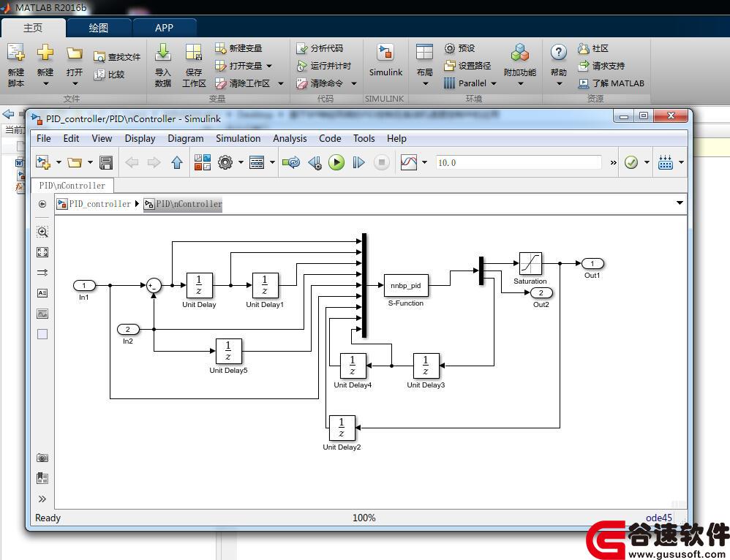Click the simulation stop time field 10.0
The image size is (730, 560).
(x=518, y=162)
